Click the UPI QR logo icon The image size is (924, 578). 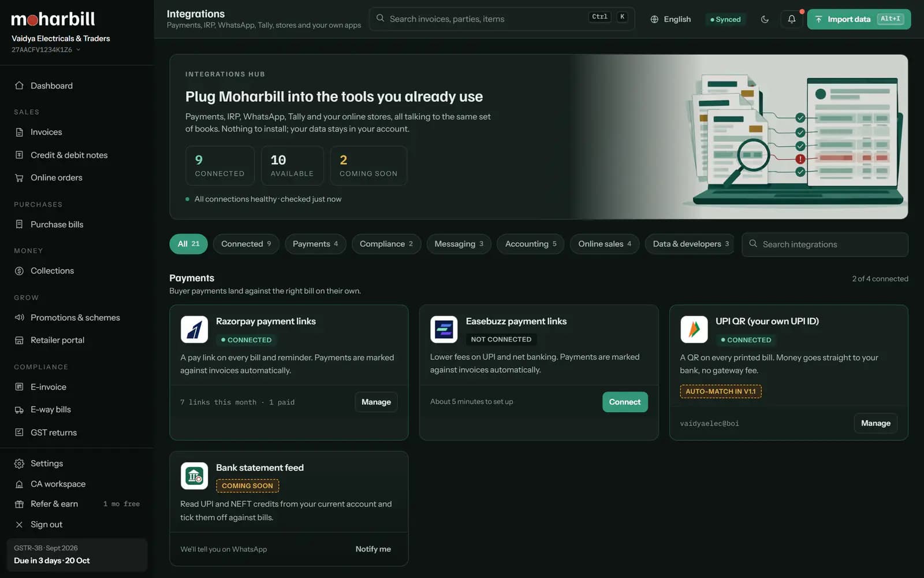click(694, 329)
